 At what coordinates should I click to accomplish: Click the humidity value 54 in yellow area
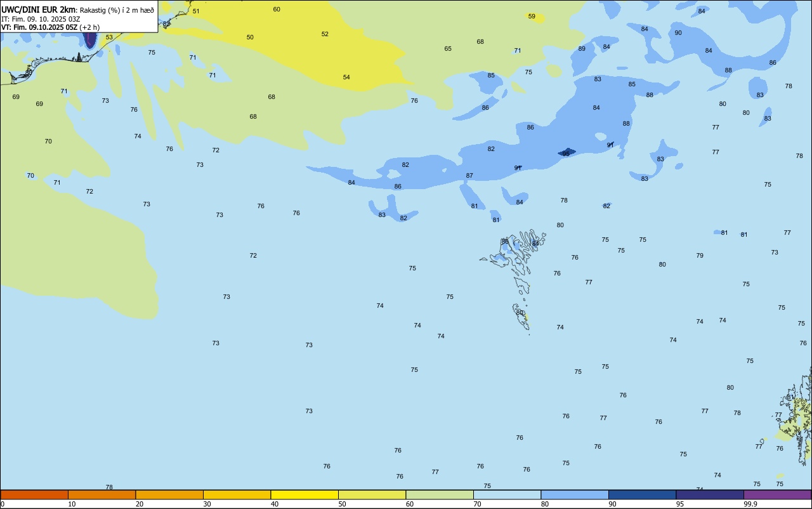click(346, 77)
